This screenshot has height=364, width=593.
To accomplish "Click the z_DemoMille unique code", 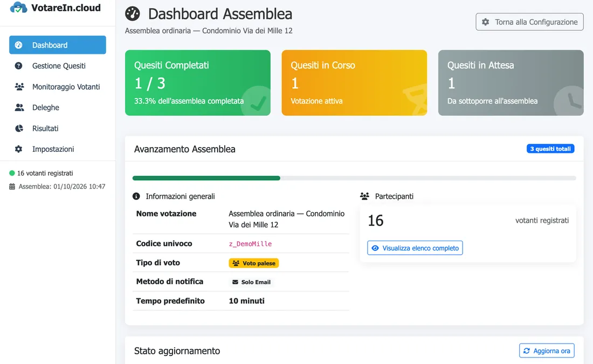I will (250, 244).
